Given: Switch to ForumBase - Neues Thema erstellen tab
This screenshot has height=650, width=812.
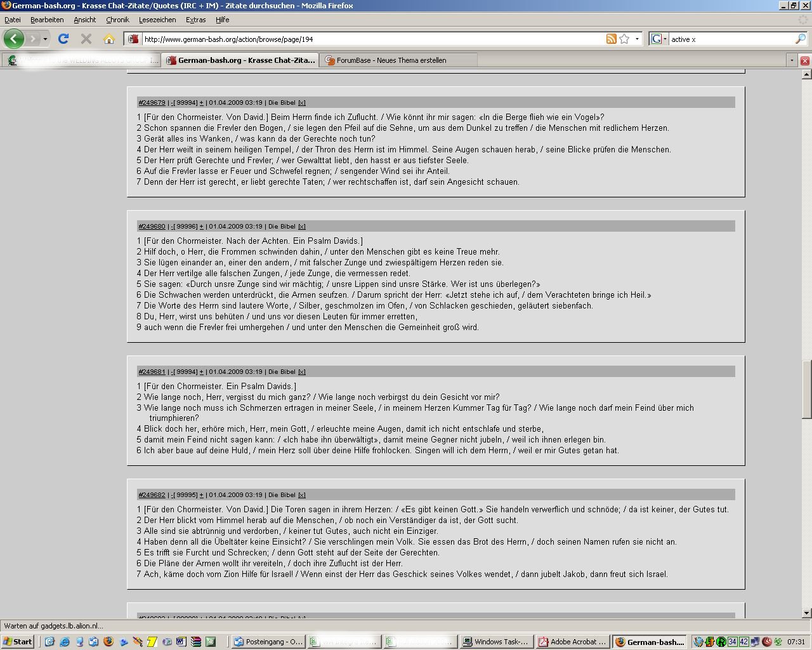Looking at the screenshot, I should click(398, 60).
